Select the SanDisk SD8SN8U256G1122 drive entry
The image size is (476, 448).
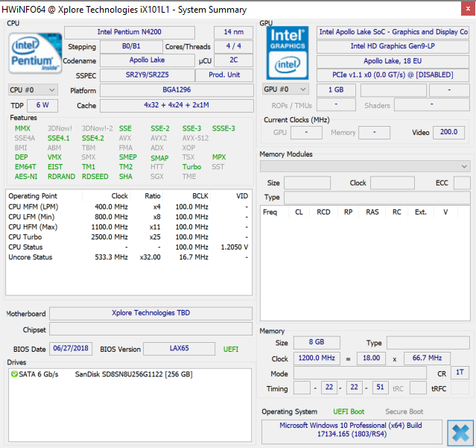tap(133, 374)
